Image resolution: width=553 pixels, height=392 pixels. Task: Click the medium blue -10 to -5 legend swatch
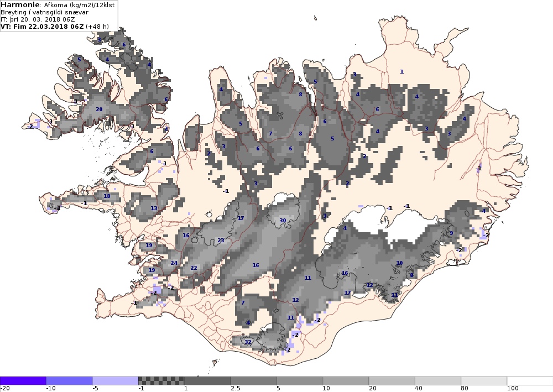coord(69,381)
